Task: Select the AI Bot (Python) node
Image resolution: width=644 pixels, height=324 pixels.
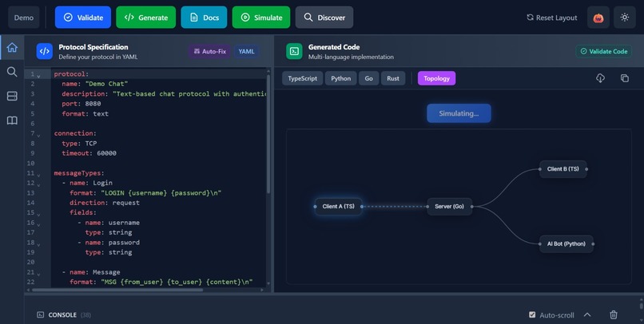Action: pyautogui.click(x=566, y=243)
